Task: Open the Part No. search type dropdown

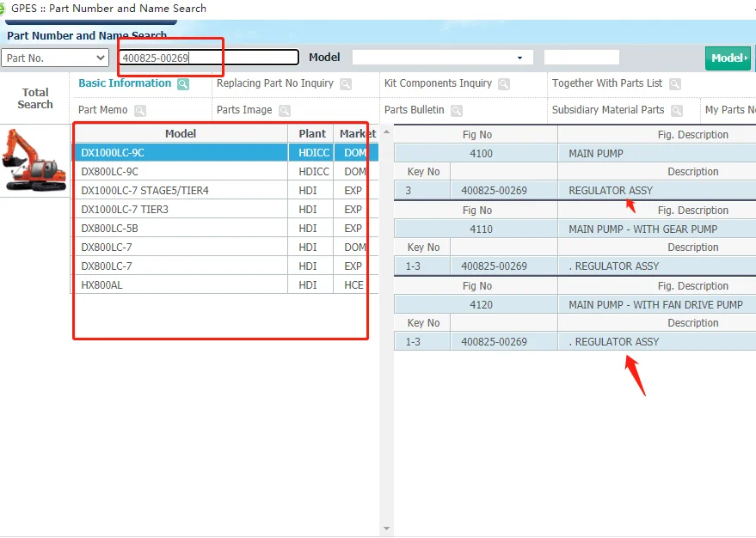Action: click(55, 58)
